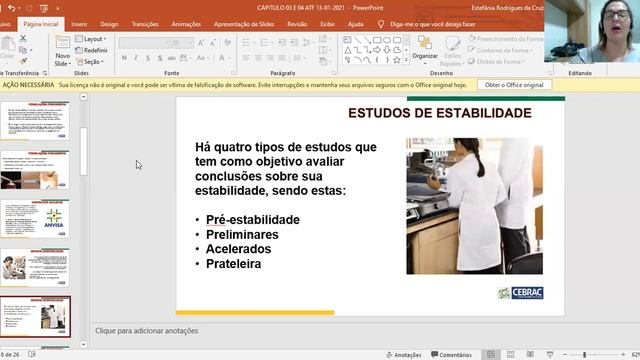Click the zoom slider handle
Image resolution: width=640 pixels, height=360 pixels.
(584, 355)
